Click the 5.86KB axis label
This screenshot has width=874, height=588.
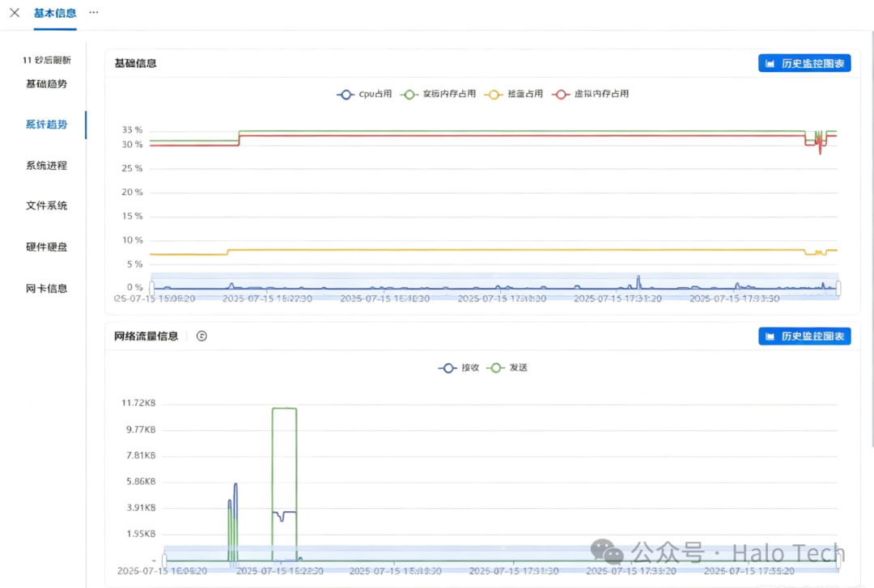(141, 481)
